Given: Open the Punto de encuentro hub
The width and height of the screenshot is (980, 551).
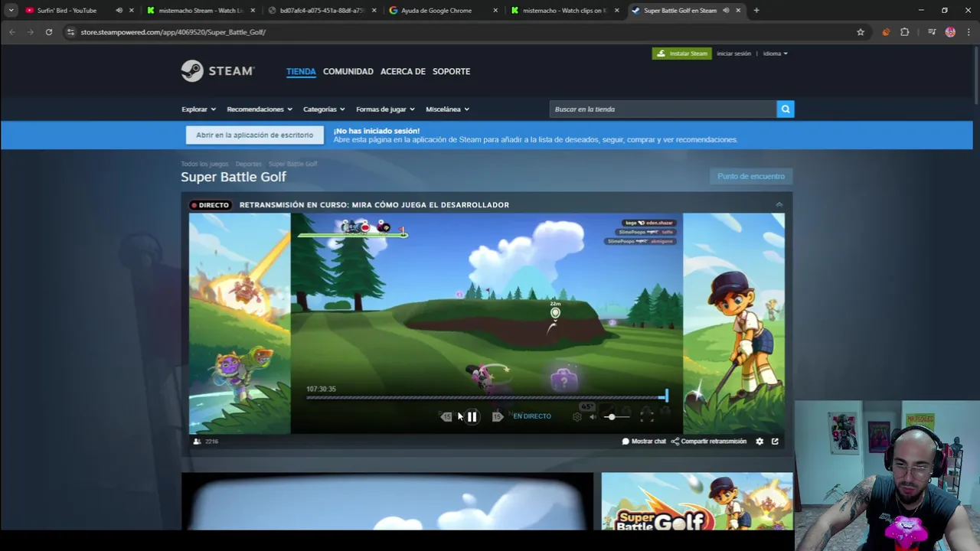Looking at the screenshot, I should click(x=751, y=177).
